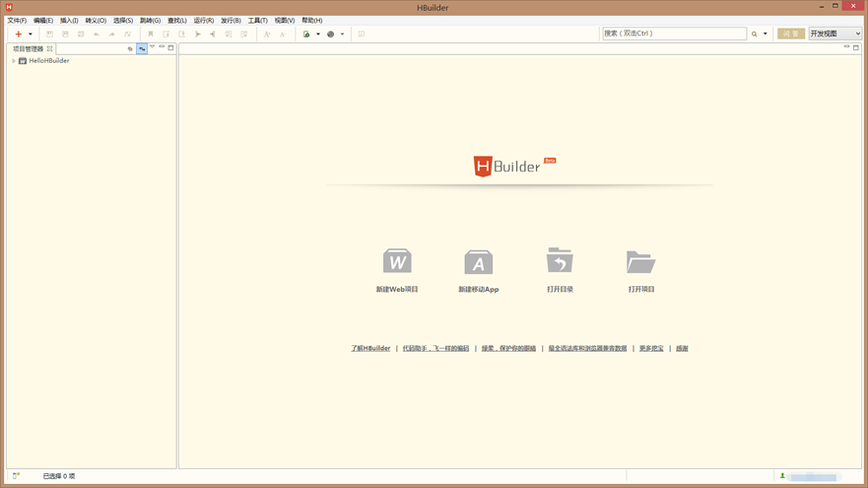This screenshot has height=488, width=868.
Task: Open project manager view menu triangle
Action: click(x=153, y=47)
